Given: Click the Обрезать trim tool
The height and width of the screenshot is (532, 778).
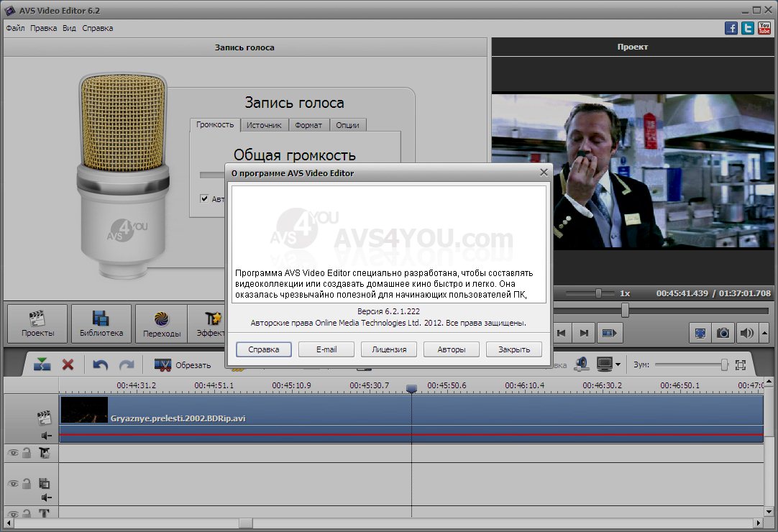Looking at the screenshot, I should [183, 365].
